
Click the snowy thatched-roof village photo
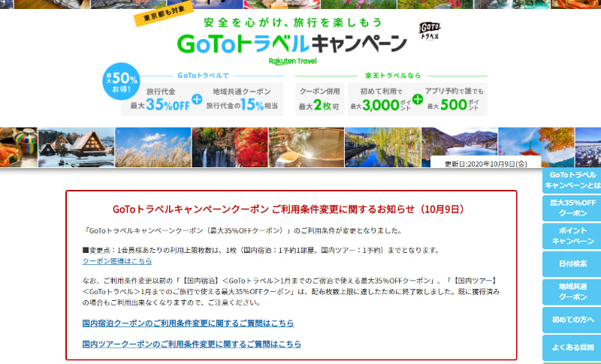coord(77,147)
